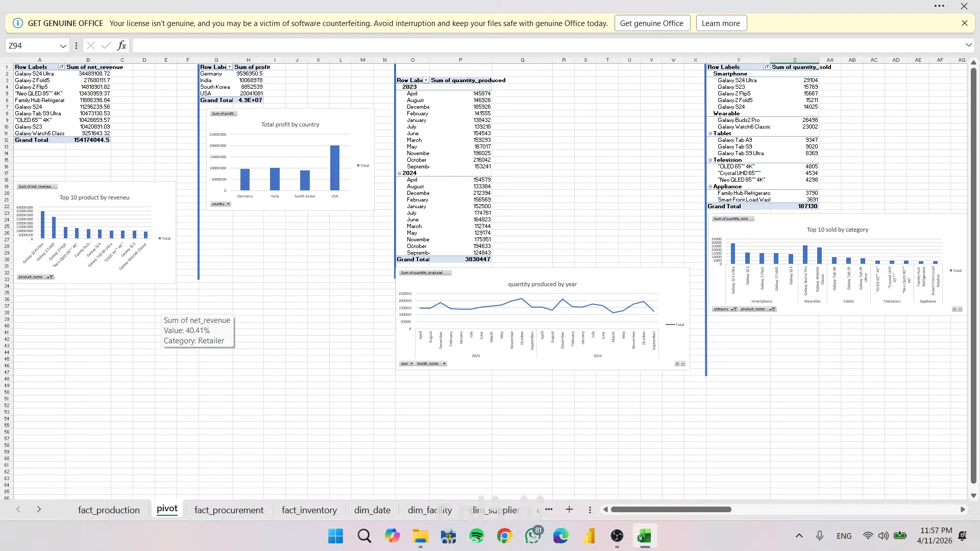Open OBS Studio from the taskbar
Viewport: 980px width, 551px height.
pyautogui.click(x=617, y=536)
